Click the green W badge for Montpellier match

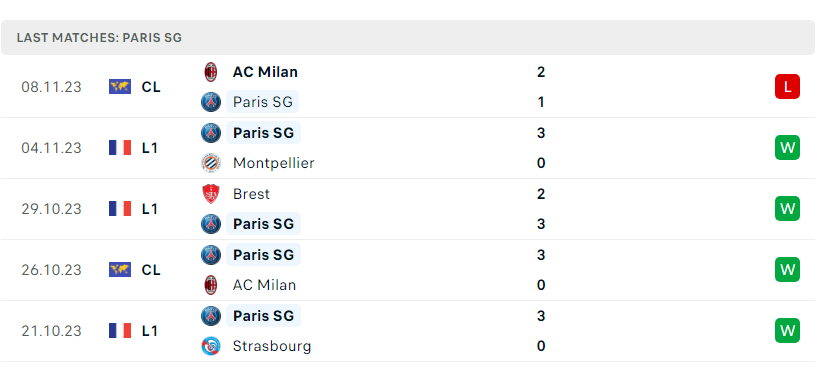787,148
